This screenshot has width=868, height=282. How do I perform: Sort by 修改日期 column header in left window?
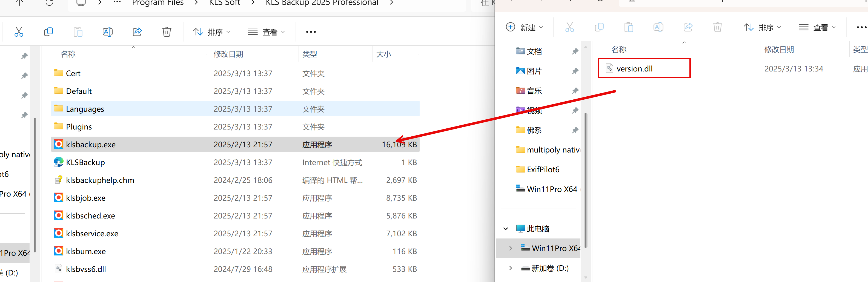pyautogui.click(x=228, y=54)
